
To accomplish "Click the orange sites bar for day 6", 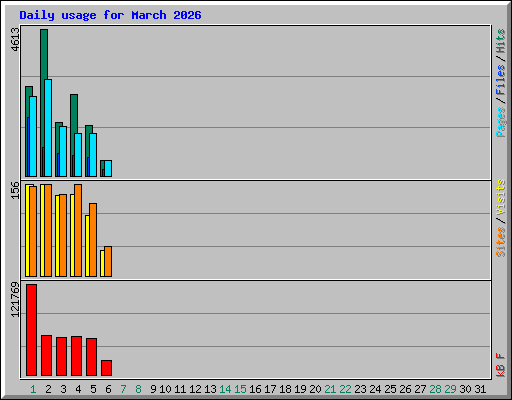I will pyautogui.click(x=108, y=262).
